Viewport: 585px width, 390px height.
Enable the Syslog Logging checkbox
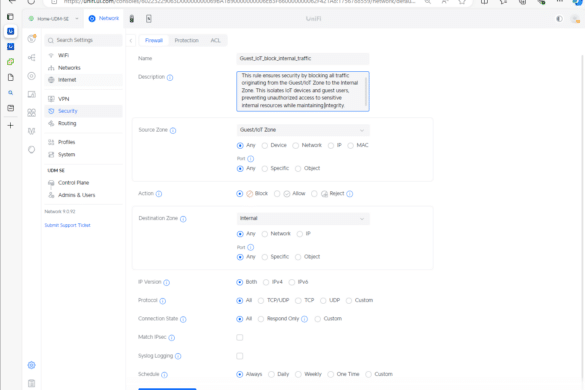pyautogui.click(x=240, y=356)
